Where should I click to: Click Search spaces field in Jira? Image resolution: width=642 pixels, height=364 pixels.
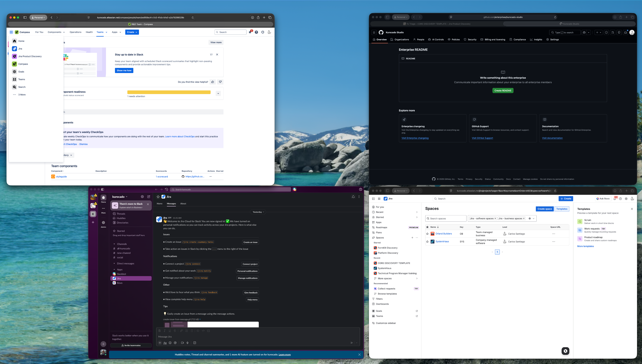tap(446, 218)
